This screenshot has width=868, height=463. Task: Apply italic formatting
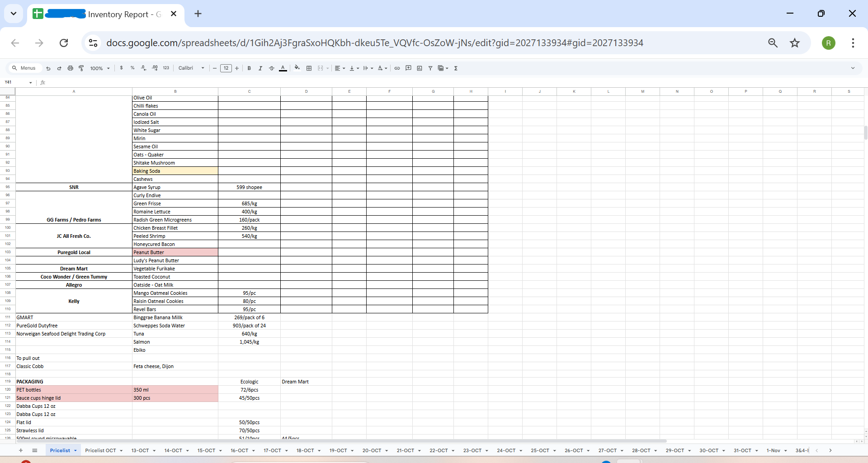click(260, 68)
